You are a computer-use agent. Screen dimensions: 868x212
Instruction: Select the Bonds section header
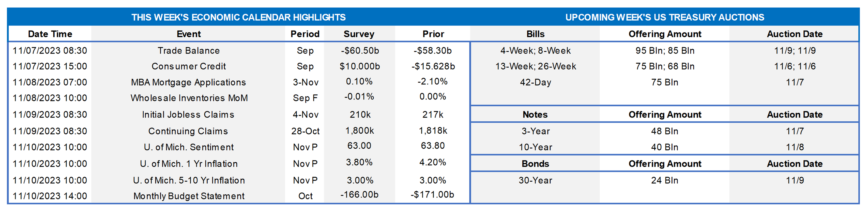tap(535, 164)
